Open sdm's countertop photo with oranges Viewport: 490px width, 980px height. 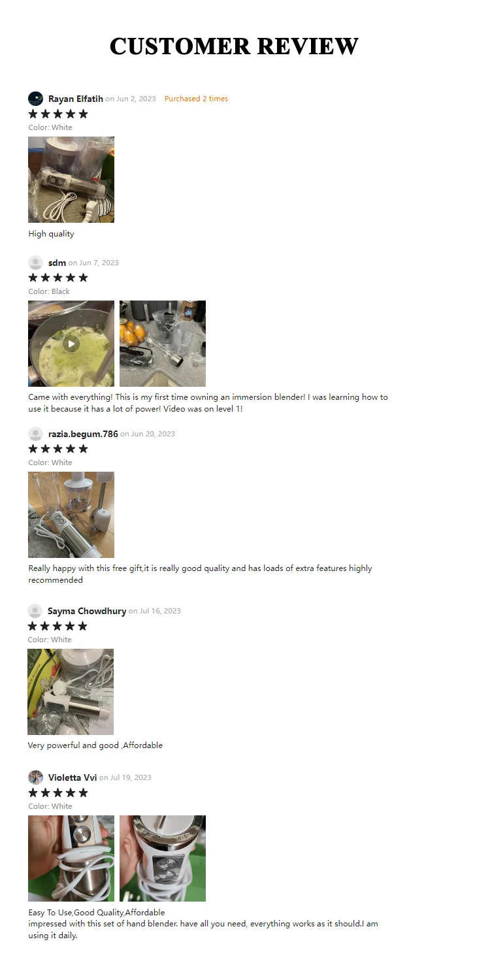click(163, 344)
